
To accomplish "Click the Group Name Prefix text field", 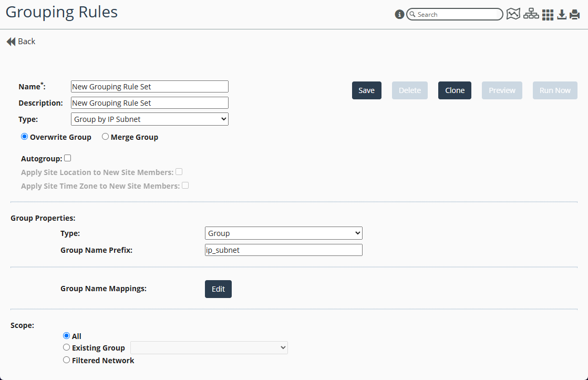I will pos(283,250).
